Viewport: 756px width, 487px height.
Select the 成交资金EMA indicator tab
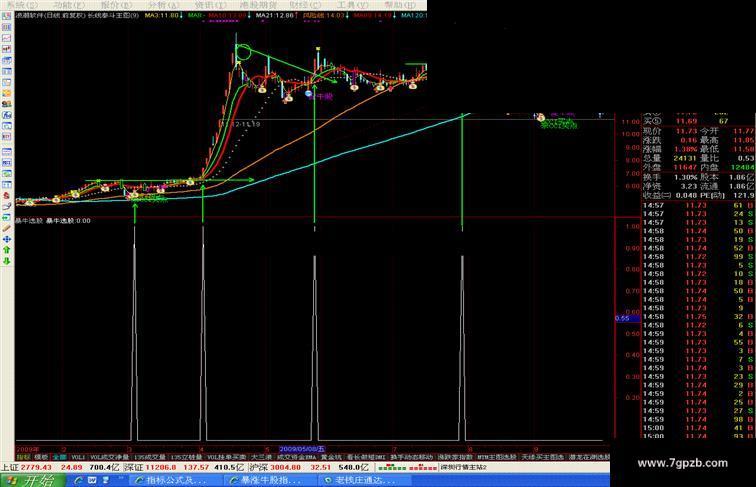click(296, 457)
